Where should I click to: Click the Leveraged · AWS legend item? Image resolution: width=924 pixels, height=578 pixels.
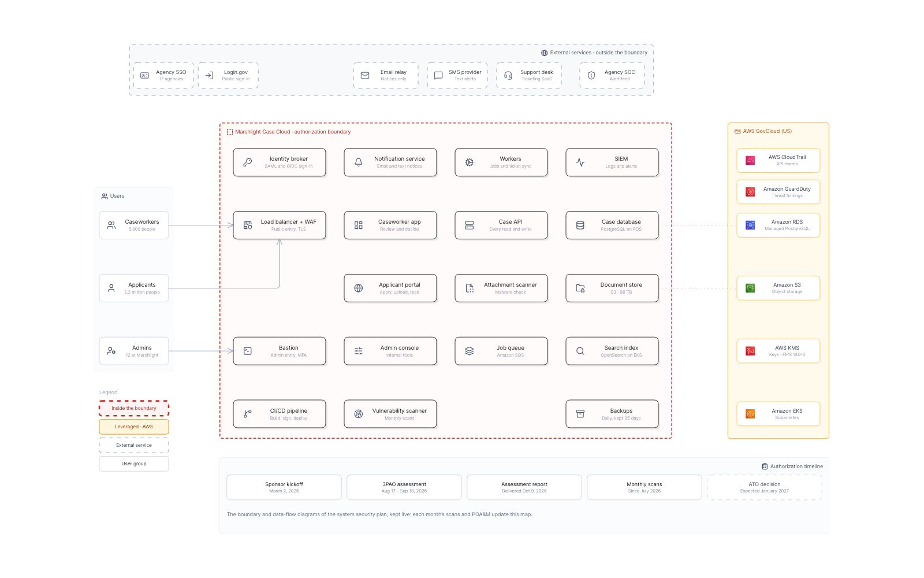(x=134, y=427)
